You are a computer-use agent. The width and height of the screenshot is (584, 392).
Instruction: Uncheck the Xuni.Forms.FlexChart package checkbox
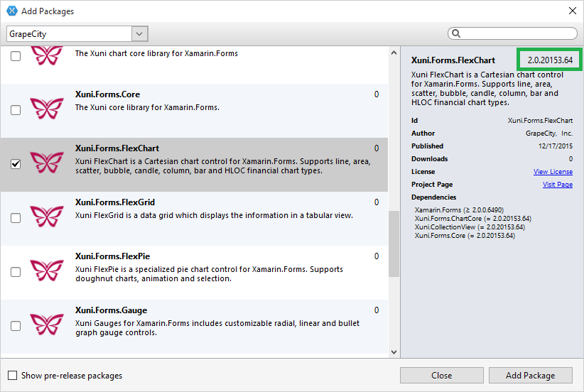tap(16, 164)
